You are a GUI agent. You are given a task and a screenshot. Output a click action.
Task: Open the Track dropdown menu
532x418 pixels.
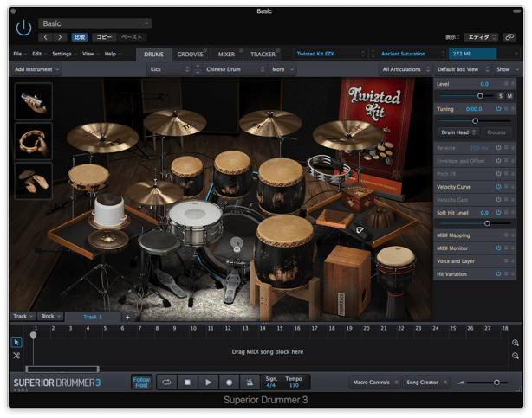(23, 316)
